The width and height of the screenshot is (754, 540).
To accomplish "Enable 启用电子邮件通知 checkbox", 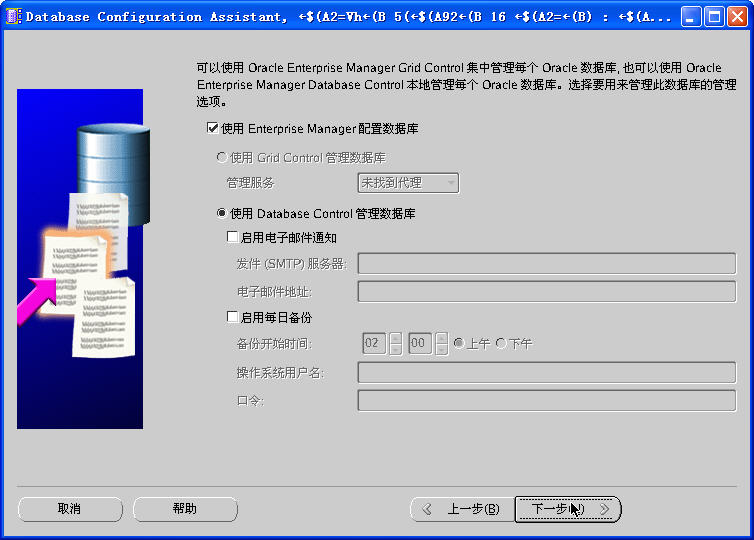I will 232,237.
